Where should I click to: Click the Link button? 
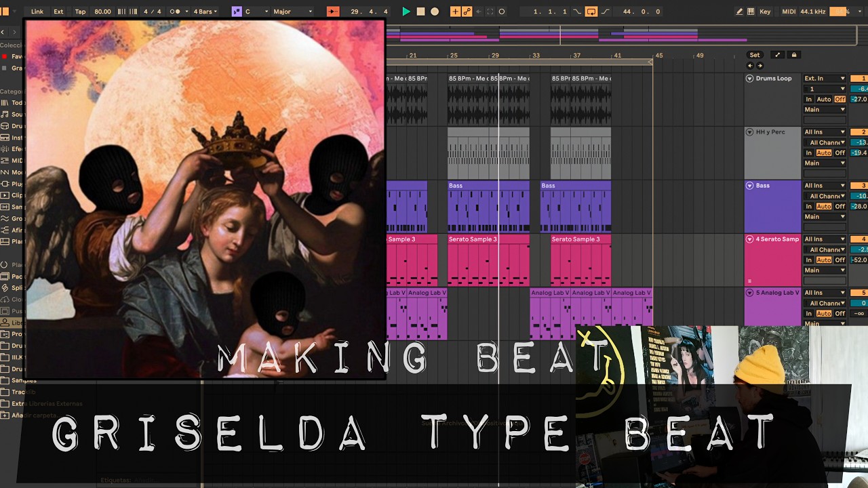(37, 12)
